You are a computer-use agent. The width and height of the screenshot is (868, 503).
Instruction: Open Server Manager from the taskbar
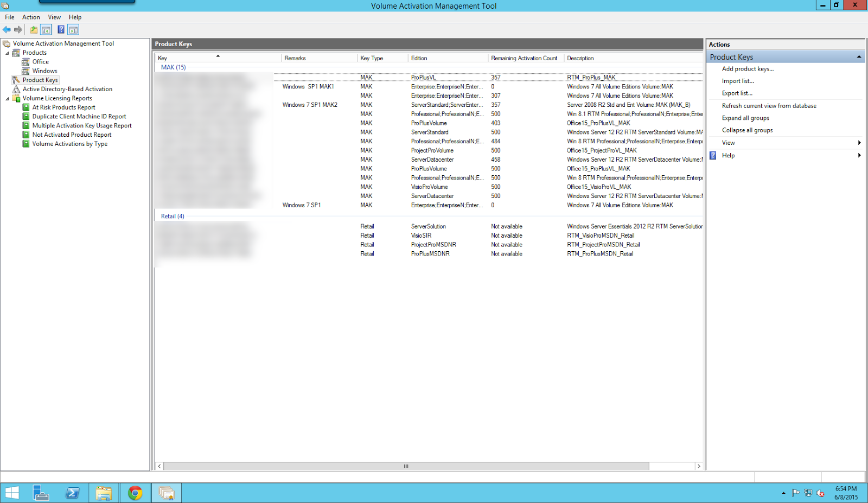tap(41, 493)
